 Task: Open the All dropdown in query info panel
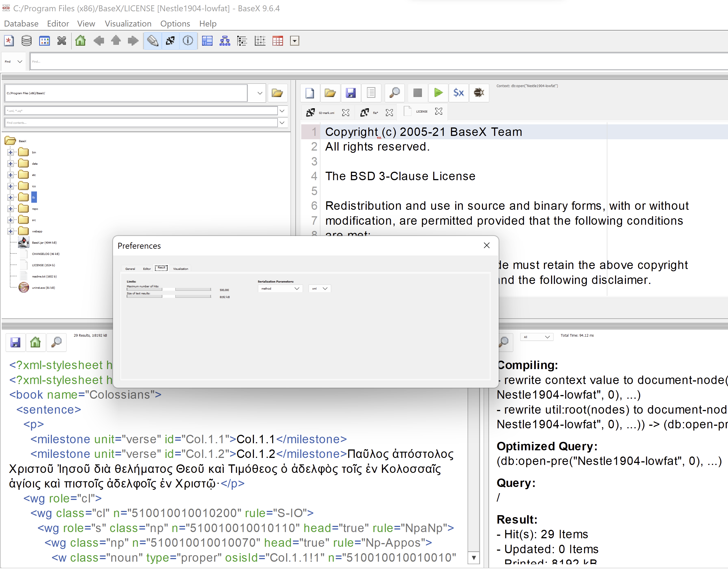pos(537,337)
